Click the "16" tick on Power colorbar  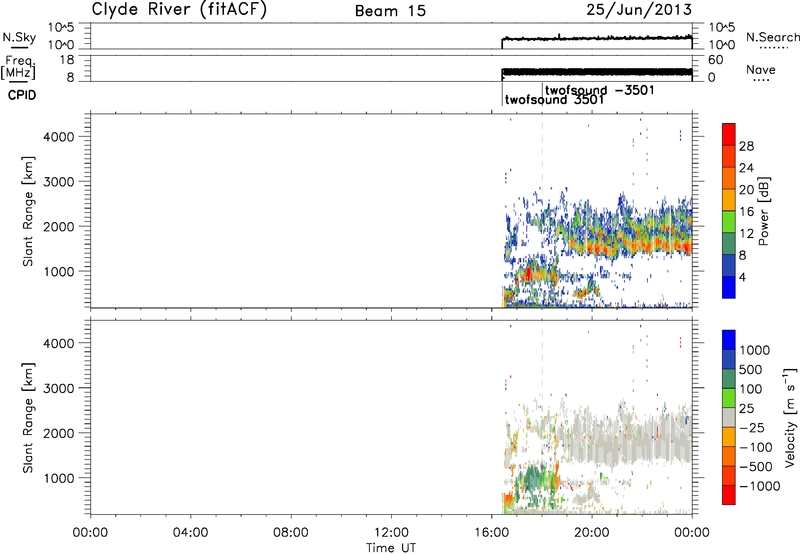tap(746, 212)
